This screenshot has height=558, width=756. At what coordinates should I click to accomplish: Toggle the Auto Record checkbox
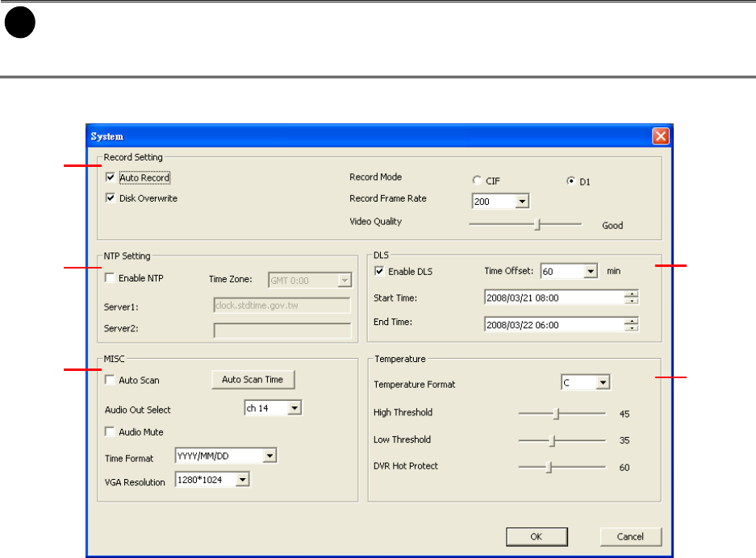[110, 177]
